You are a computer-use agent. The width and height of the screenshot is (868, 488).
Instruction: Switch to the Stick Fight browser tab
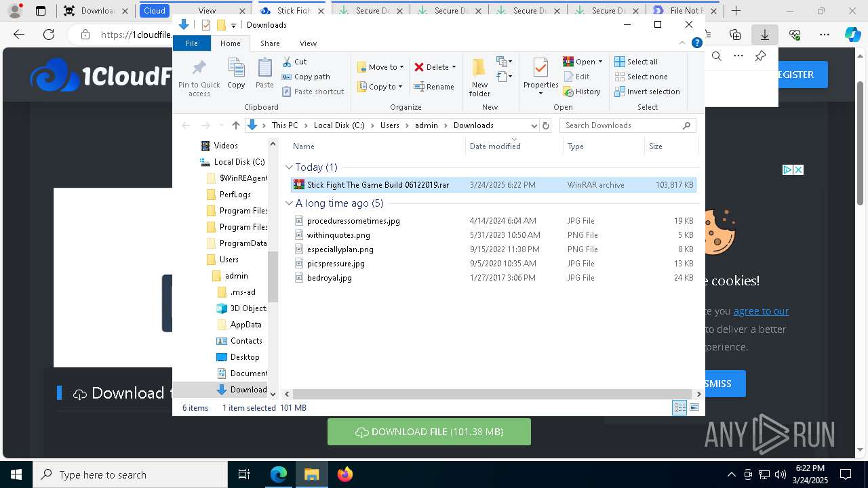[x=293, y=11]
